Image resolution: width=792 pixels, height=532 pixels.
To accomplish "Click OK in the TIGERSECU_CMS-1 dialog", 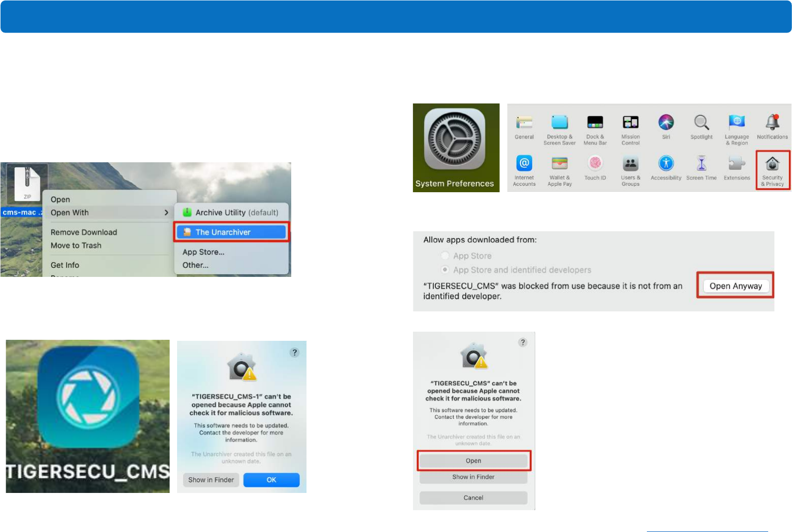I will (271, 480).
